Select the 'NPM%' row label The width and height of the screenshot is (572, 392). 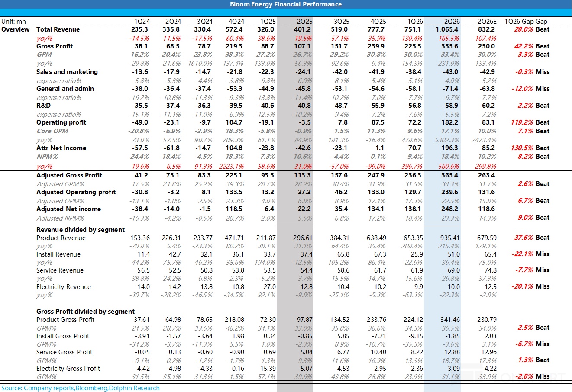pyautogui.click(x=47, y=157)
